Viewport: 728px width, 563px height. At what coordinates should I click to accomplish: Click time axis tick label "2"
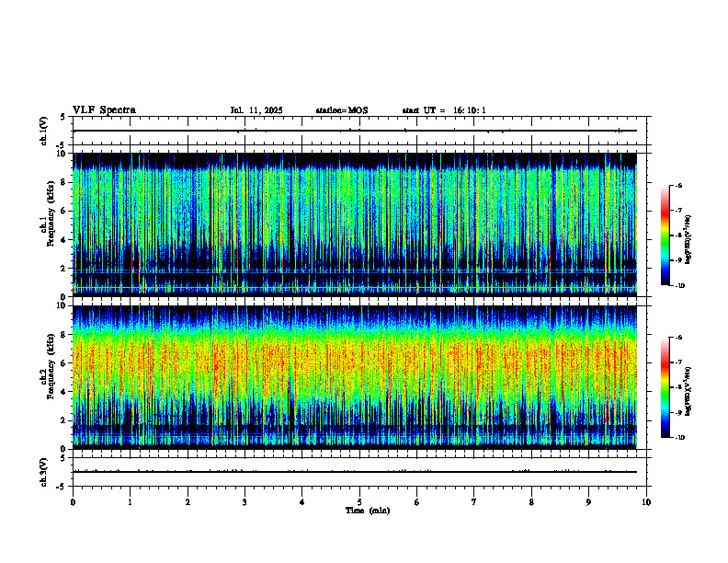(x=188, y=502)
